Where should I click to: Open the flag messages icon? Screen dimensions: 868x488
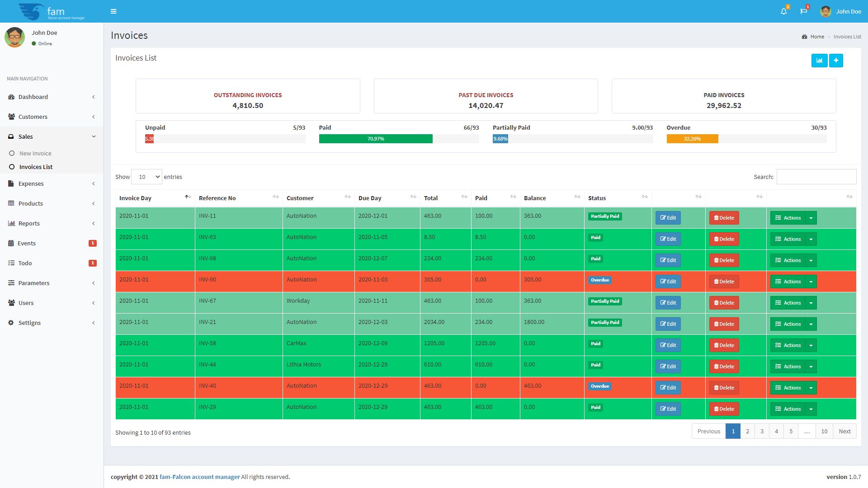(803, 11)
